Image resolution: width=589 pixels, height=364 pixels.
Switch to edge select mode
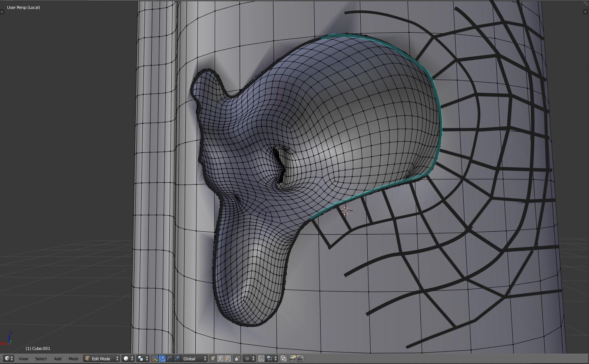click(220, 358)
